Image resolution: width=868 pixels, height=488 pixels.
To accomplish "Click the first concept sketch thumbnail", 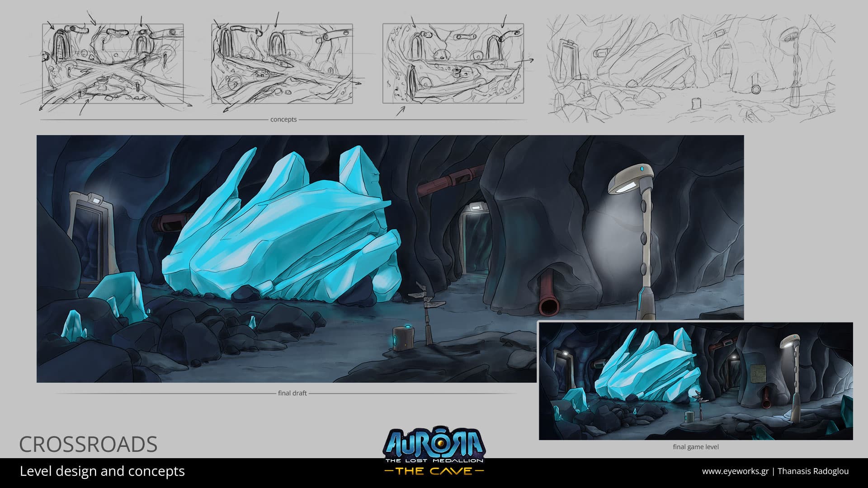I will point(113,64).
